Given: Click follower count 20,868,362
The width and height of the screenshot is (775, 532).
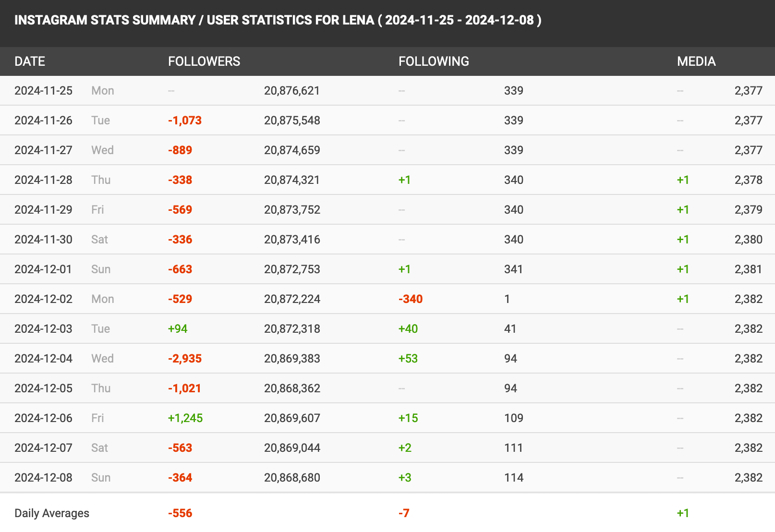Looking at the screenshot, I should point(292,388).
